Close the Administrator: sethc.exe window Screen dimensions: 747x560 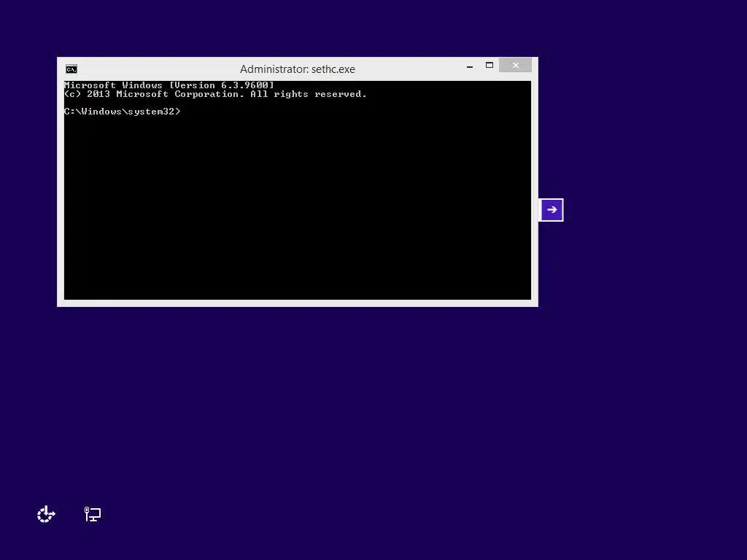click(516, 65)
